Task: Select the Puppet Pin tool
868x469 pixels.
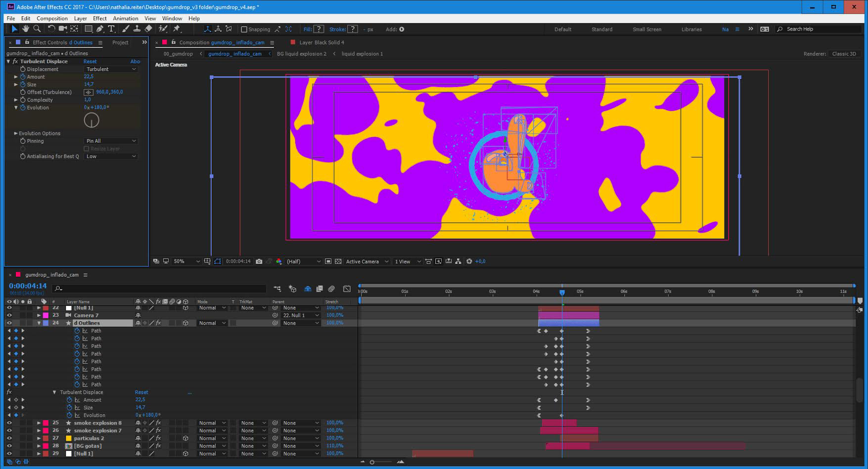Action: click(x=177, y=29)
